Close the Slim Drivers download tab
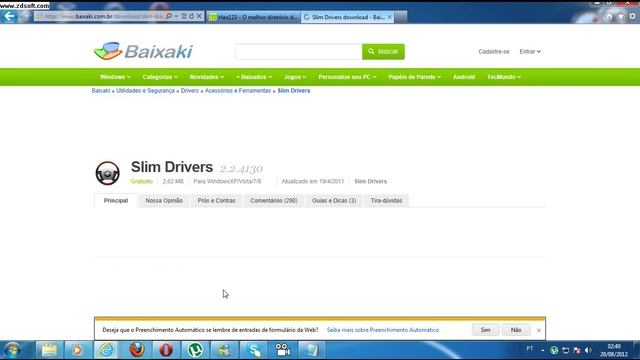This screenshot has height=360, width=640. (x=389, y=17)
